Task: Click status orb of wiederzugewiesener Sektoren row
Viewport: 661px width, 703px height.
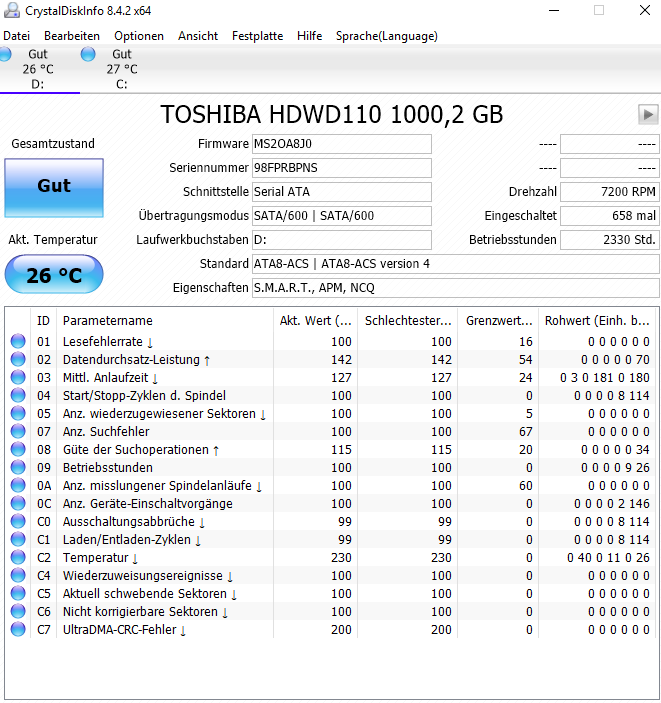Action: pos(18,413)
